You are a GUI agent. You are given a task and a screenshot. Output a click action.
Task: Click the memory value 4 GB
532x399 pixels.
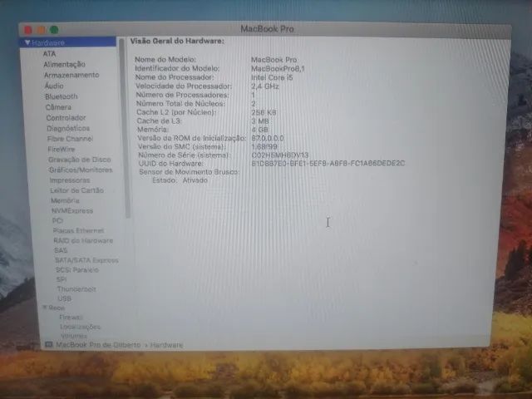click(260, 130)
